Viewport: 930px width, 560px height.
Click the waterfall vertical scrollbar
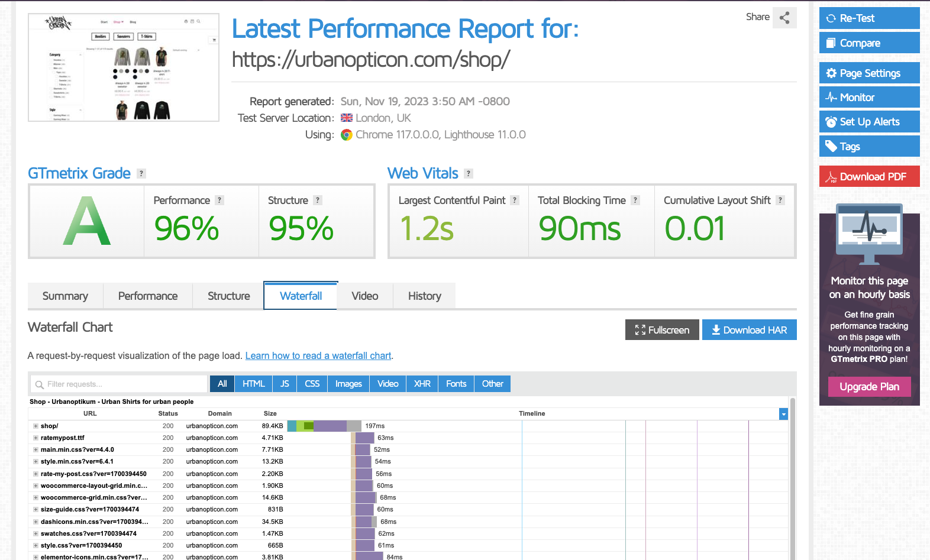(793, 479)
